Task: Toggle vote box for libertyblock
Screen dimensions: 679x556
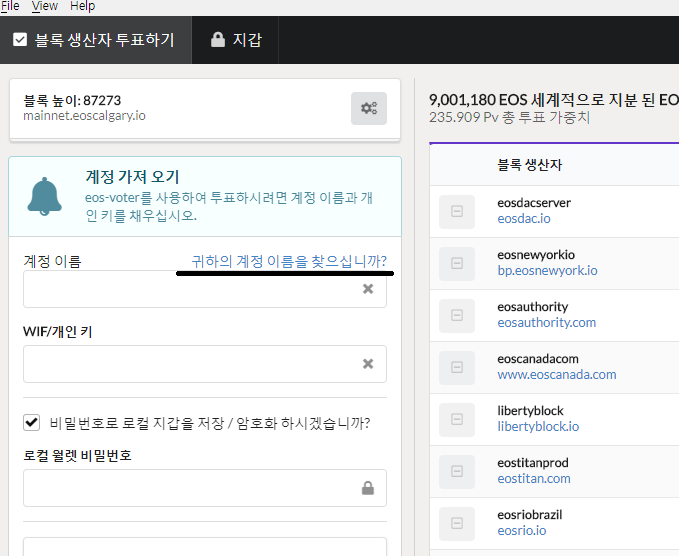Action: (457, 419)
